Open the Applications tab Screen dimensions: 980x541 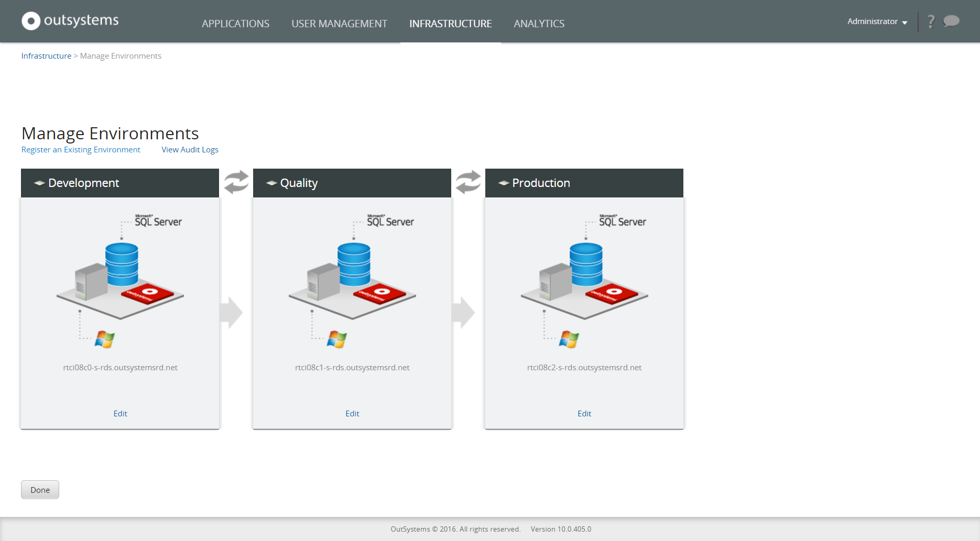coord(236,24)
